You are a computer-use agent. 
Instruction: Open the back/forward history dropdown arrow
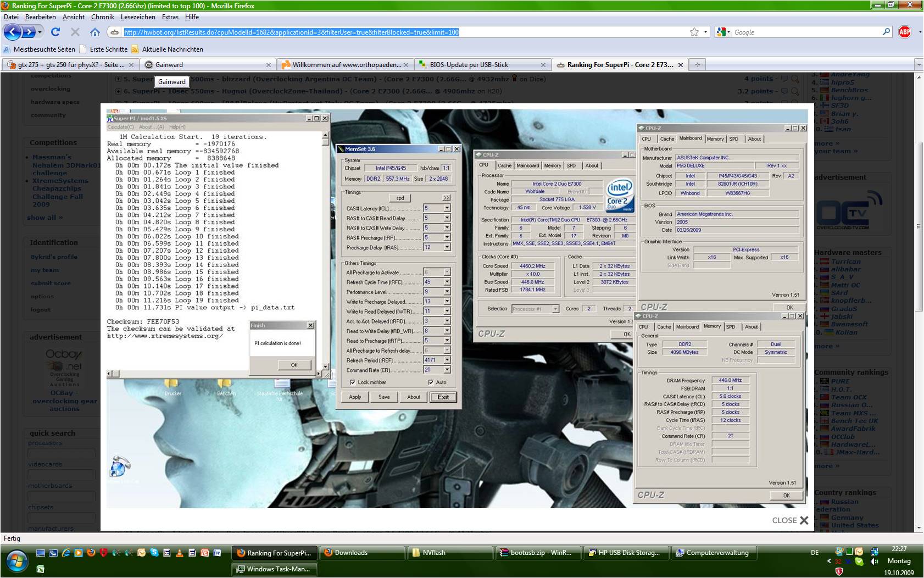click(x=40, y=32)
